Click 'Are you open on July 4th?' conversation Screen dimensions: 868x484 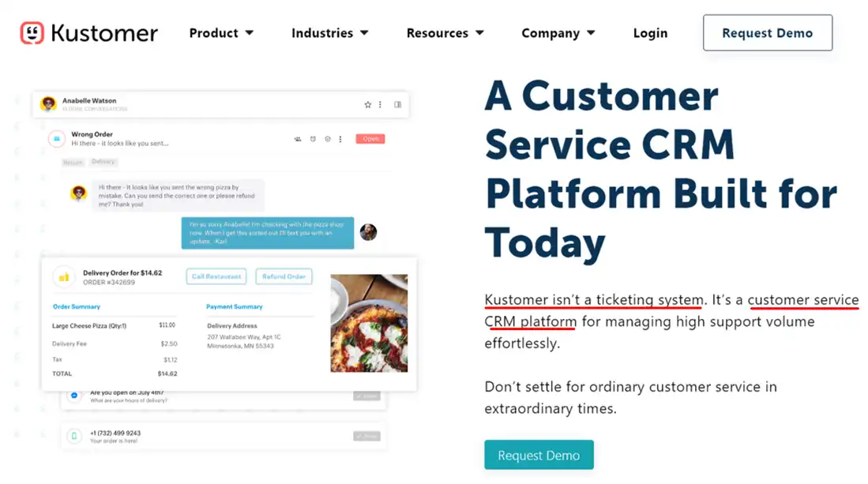click(127, 392)
